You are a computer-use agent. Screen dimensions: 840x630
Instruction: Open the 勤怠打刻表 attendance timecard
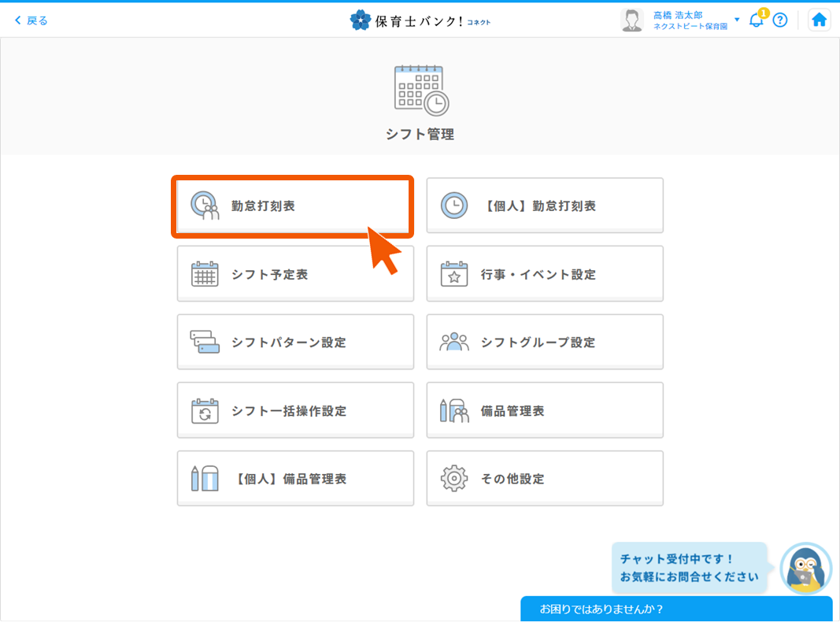[x=293, y=205]
